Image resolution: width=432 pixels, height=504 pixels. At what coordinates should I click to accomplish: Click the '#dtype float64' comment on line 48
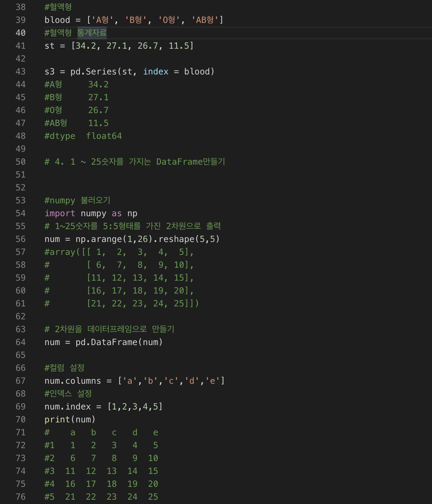pos(83,136)
